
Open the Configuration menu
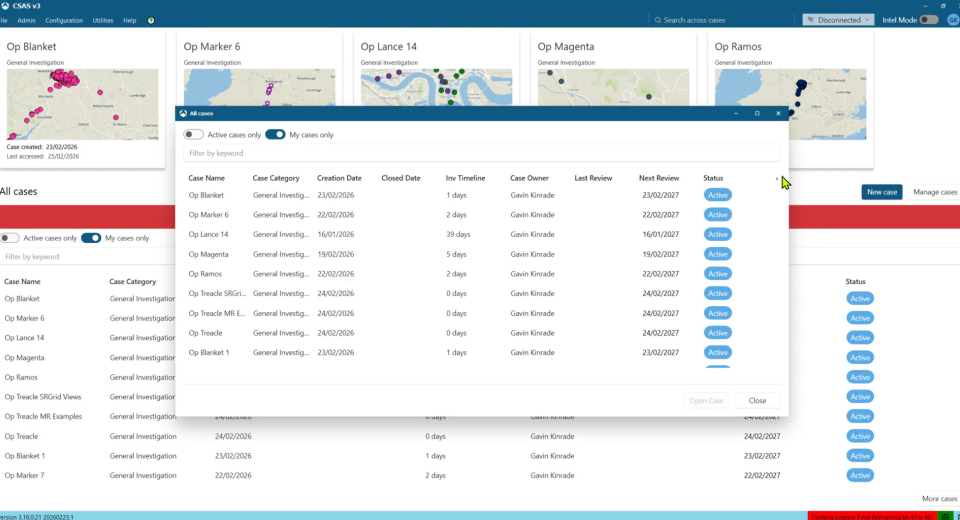pos(64,20)
